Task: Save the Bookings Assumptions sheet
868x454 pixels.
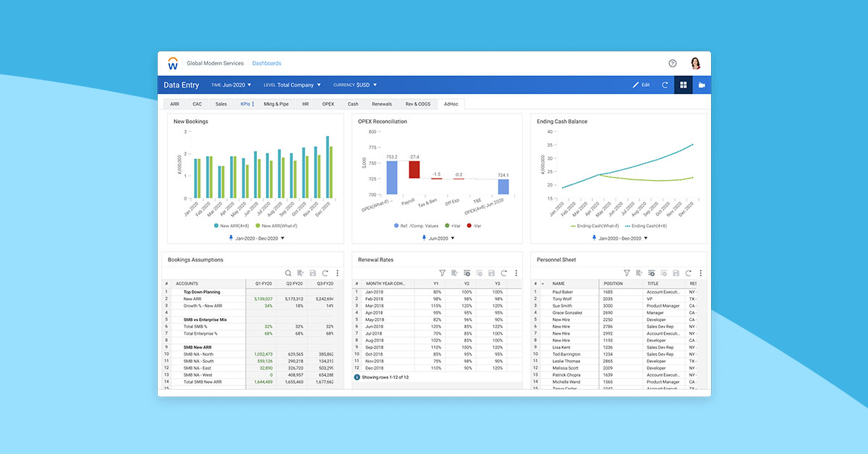Action: click(312, 273)
